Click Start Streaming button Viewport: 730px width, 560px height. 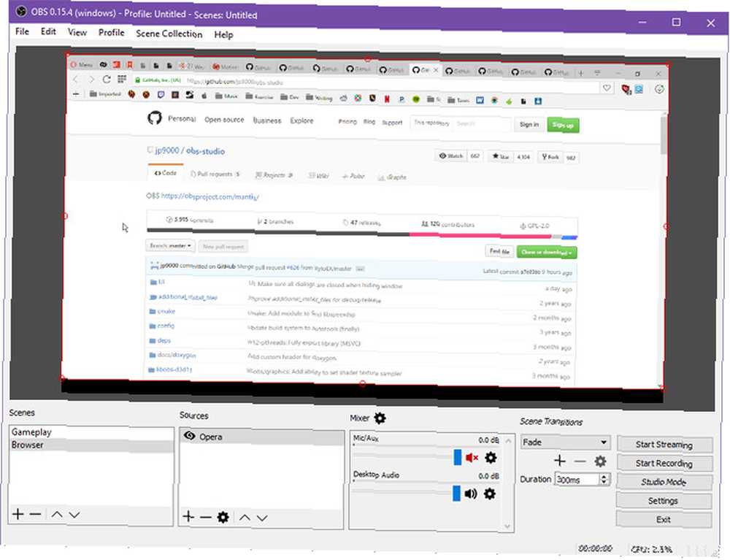point(664,445)
